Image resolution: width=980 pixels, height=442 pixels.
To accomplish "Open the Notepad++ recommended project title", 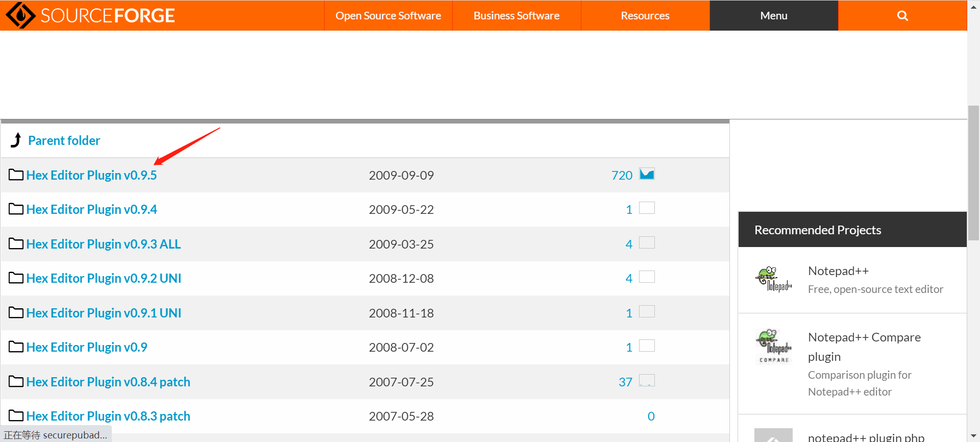I will click(838, 271).
